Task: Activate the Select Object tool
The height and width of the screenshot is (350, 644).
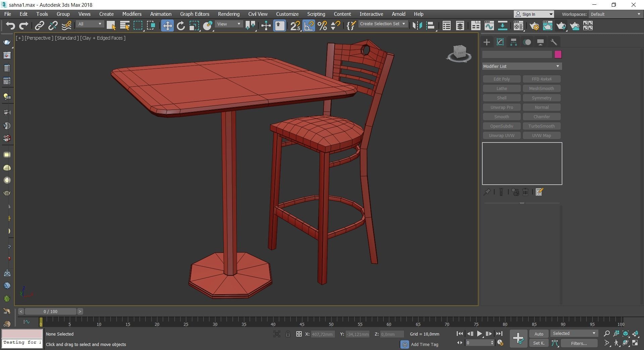Action: point(111,26)
